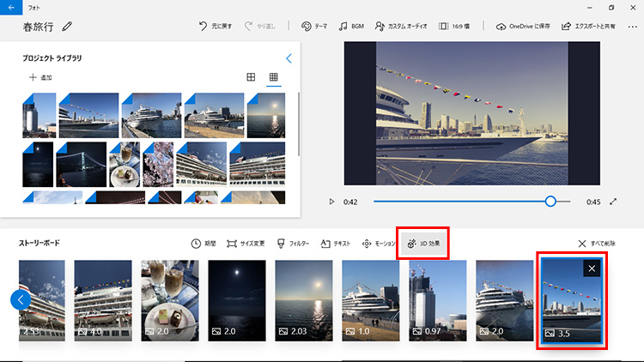Click the video preview seek slider
Viewport: 644px width, 362px height.
click(462, 202)
